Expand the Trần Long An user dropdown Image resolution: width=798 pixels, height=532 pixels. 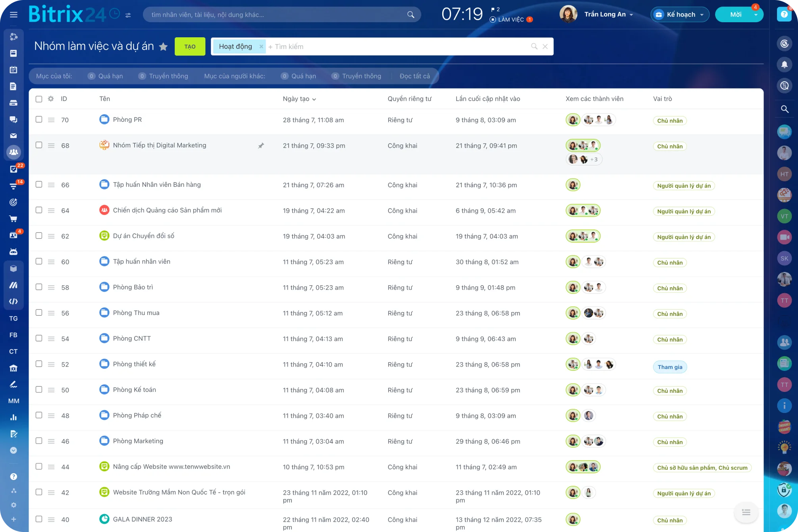point(609,15)
